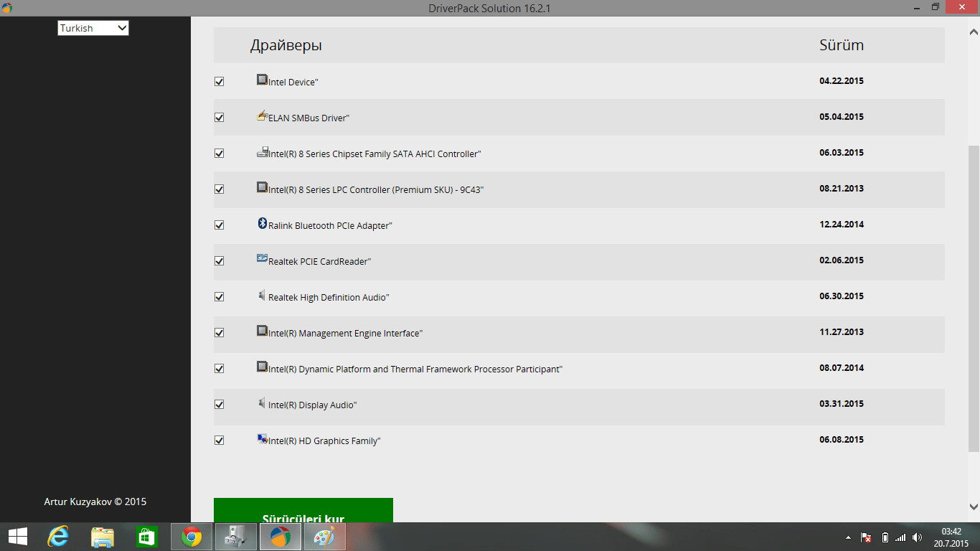The image size is (980, 551).
Task: Click the Ralink Bluetooth PCIe Adapter name
Action: [x=330, y=226]
